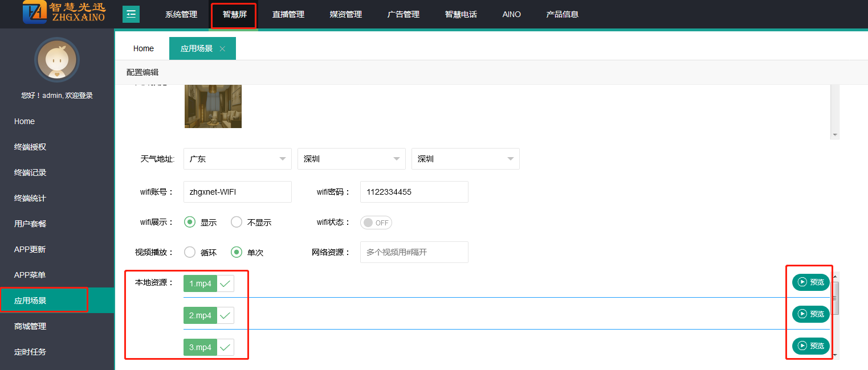Open the 广东 province dropdown
This screenshot has width=868, height=370.
pyautogui.click(x=237, y=159)
